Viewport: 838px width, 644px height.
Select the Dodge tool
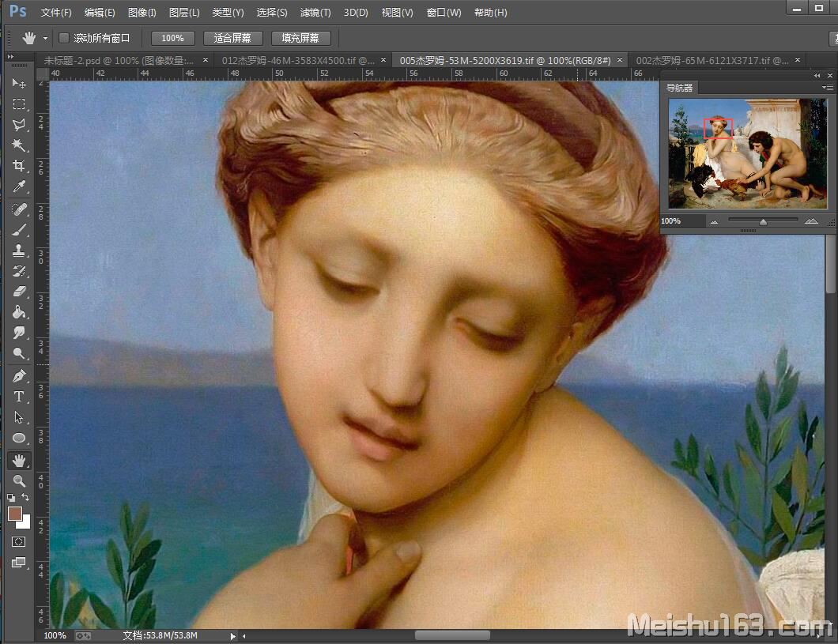(x=19, y=353)
